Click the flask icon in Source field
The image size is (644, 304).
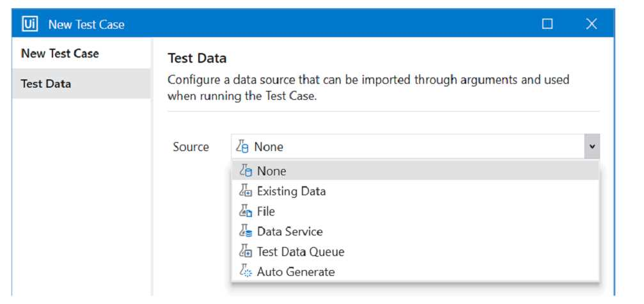pos(243,147)
